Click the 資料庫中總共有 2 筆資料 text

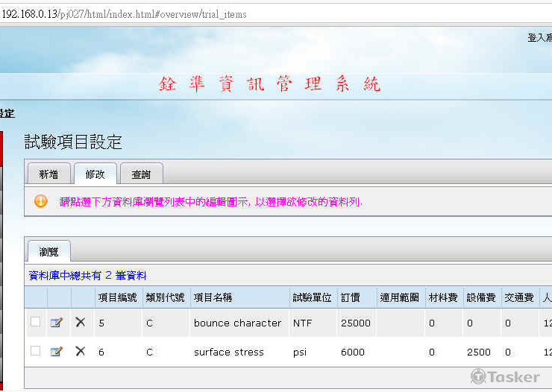[87, 275]
